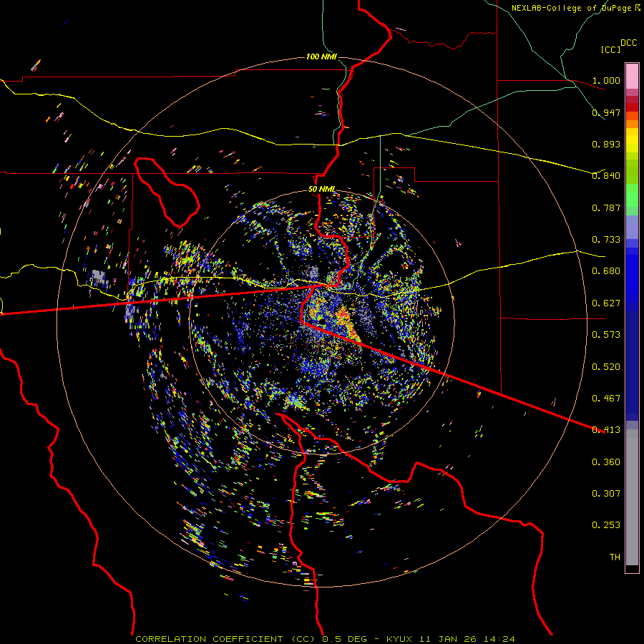Click the 0.573 legend value

[606, 335]
